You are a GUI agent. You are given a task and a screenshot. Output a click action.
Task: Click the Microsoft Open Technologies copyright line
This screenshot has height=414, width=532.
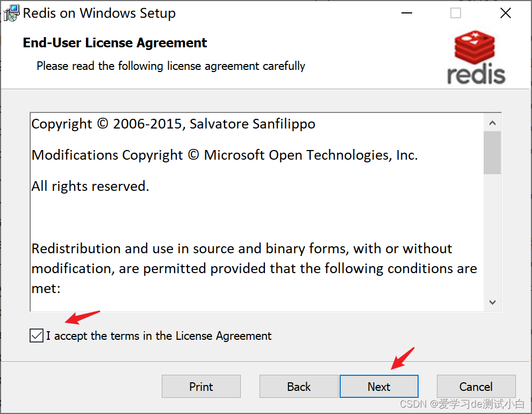(225, 155)
